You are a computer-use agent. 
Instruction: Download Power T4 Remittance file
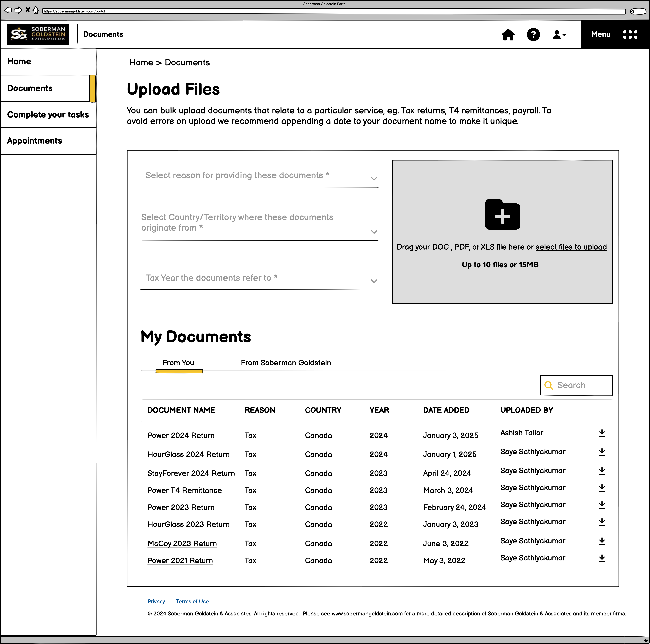pyautogui.click(x=602, y=488)
